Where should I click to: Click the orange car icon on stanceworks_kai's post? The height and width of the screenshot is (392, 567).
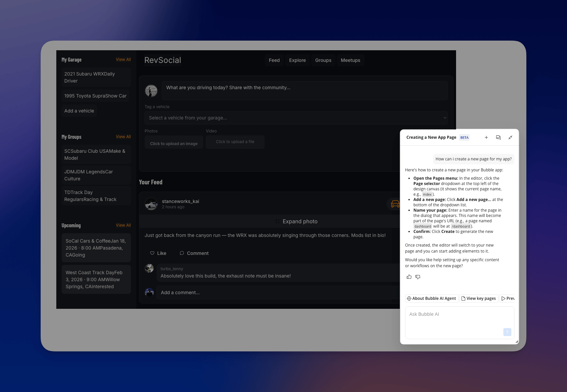(394, 204)
